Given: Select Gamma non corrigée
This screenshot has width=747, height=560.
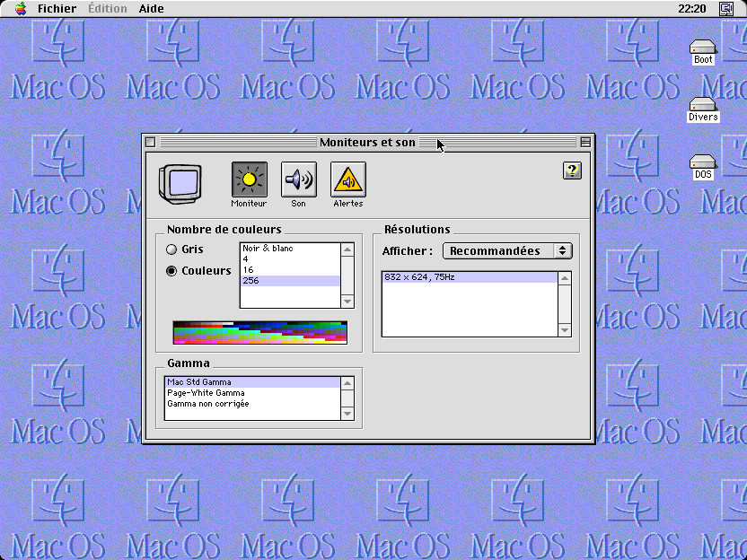Looking at the screenshot, I should [252, 404].
